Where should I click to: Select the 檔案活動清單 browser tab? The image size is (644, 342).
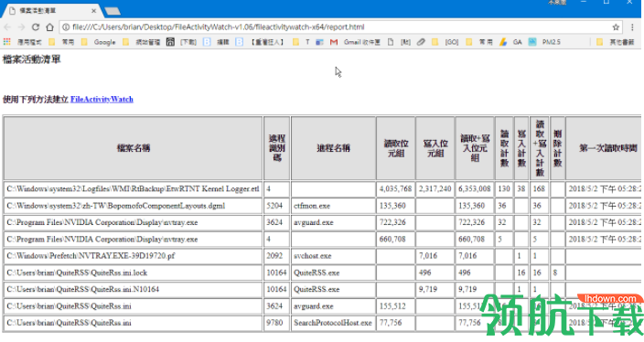click(51, 11)
